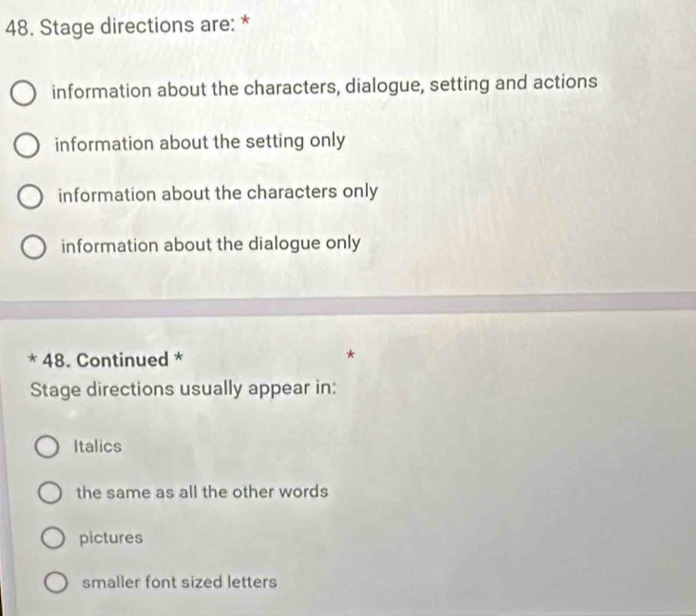Click the 'pictures' option label text

coord(111,537)
